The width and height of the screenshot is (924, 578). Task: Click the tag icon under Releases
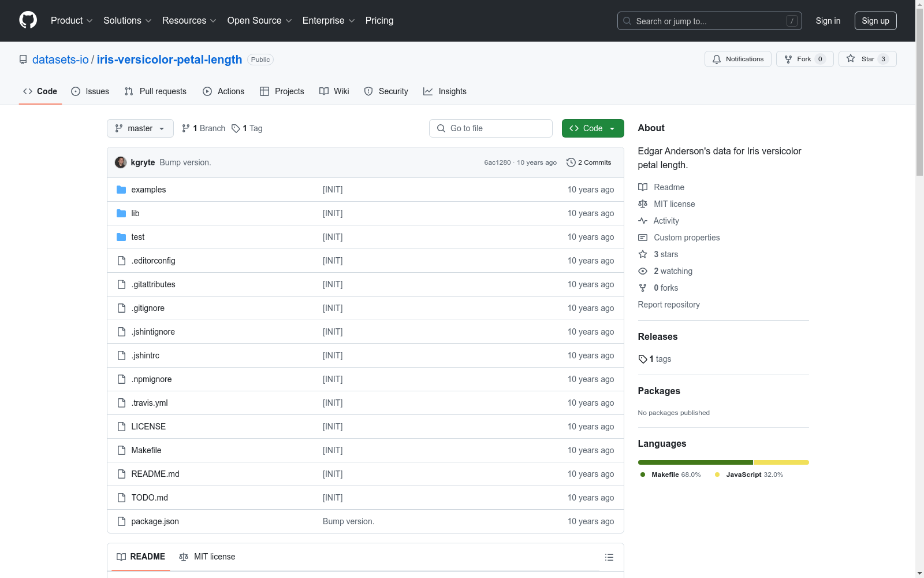click(x=643, y=359)
